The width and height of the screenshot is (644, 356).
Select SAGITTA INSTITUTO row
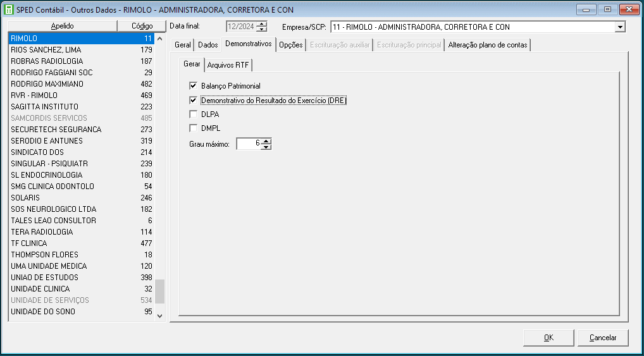[x=82, y=107]
